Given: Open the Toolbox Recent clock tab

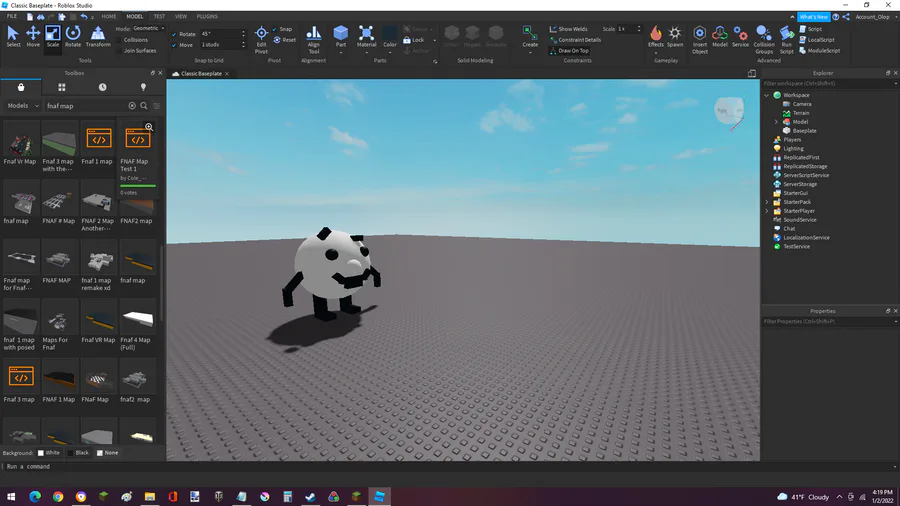Looking at the screenshot, I should (102, 87).
